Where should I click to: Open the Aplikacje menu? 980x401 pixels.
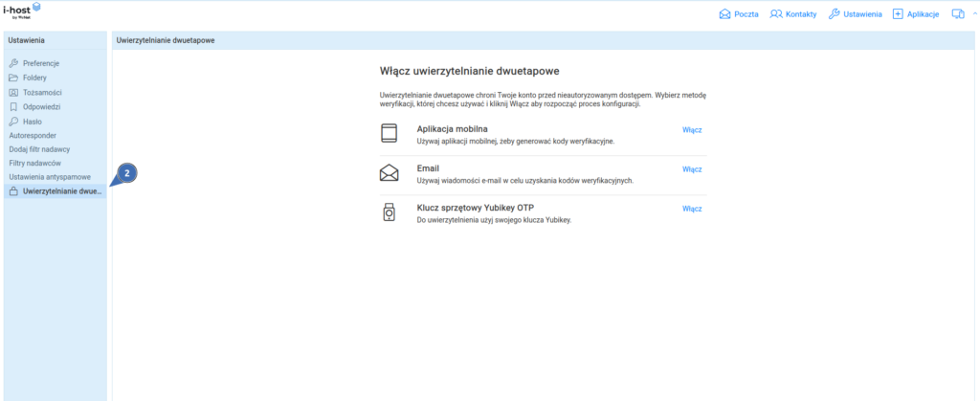point(916,14)
